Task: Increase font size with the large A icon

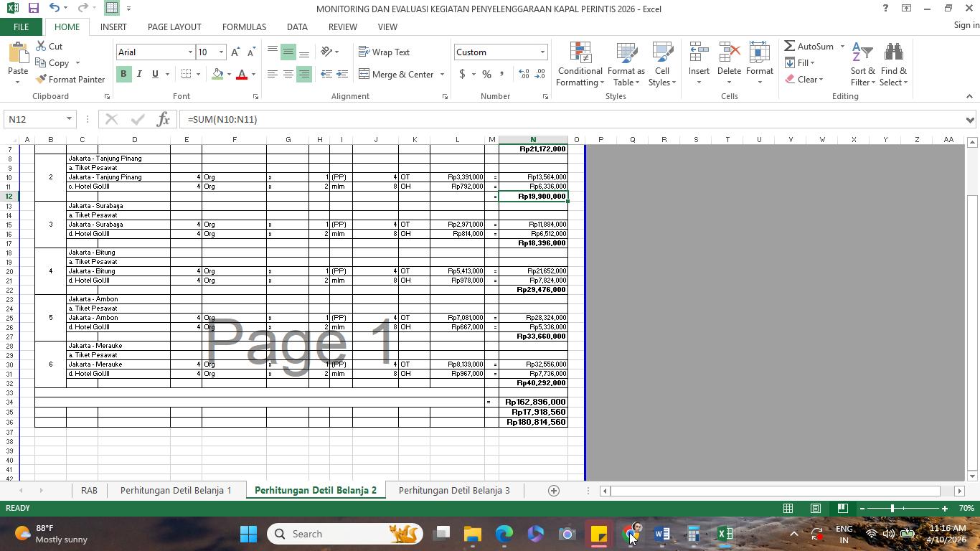Action: (235, 52)
